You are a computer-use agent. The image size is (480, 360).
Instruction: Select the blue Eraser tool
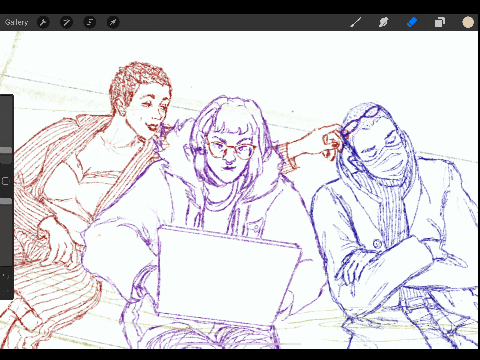coord(412,22)
